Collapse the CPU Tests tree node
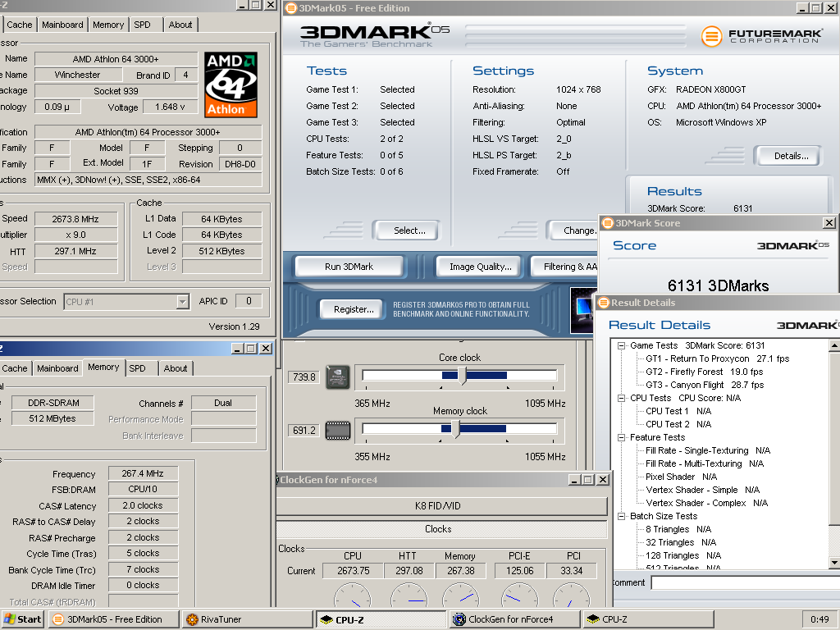Viewport: 840px width, 630px height. [x=622, y=398]
